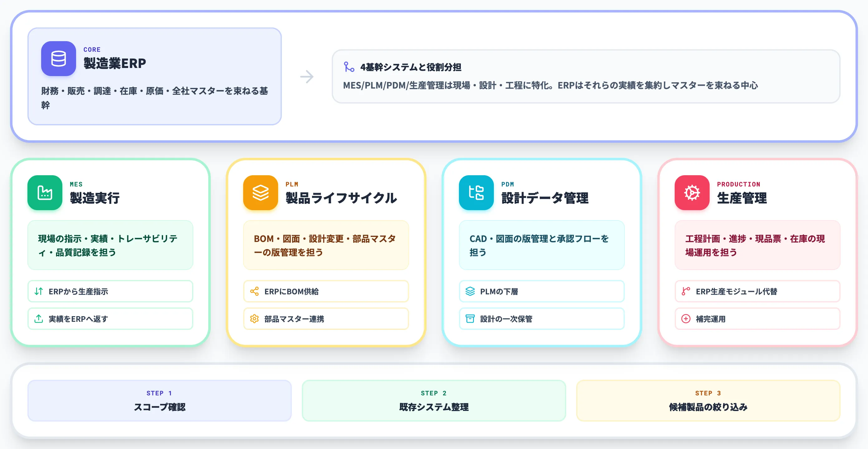The image size is (868, 449).
Task: Click the archive box icon in 設計の一次保管
Action: click(470, 319)
